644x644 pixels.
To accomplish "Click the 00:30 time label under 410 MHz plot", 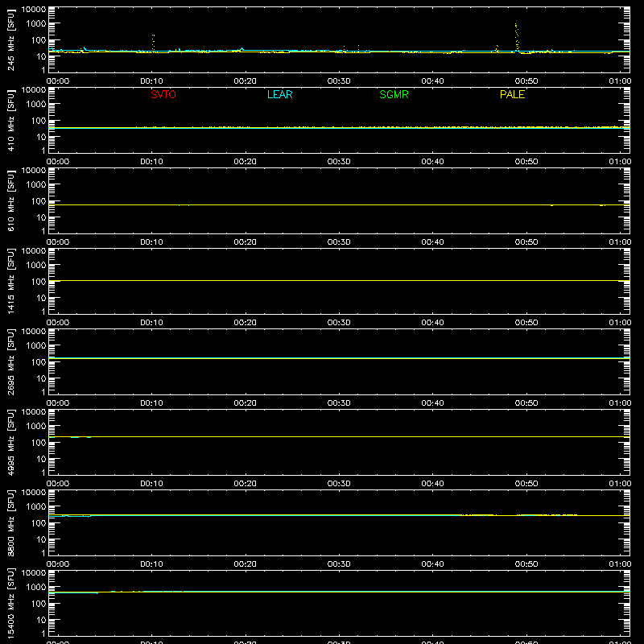I will pyautogui.click(x=339, y=162).
